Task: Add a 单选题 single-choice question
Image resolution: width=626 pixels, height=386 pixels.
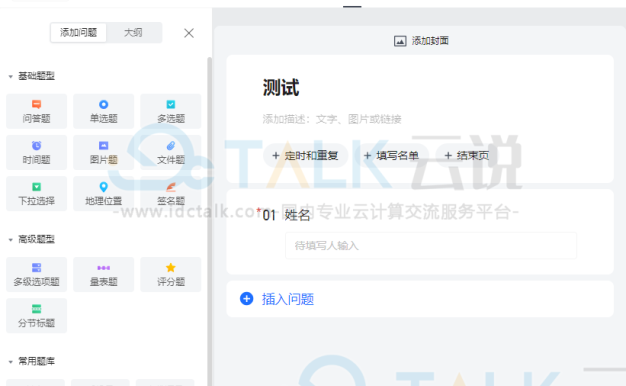Action: (103, 111)
